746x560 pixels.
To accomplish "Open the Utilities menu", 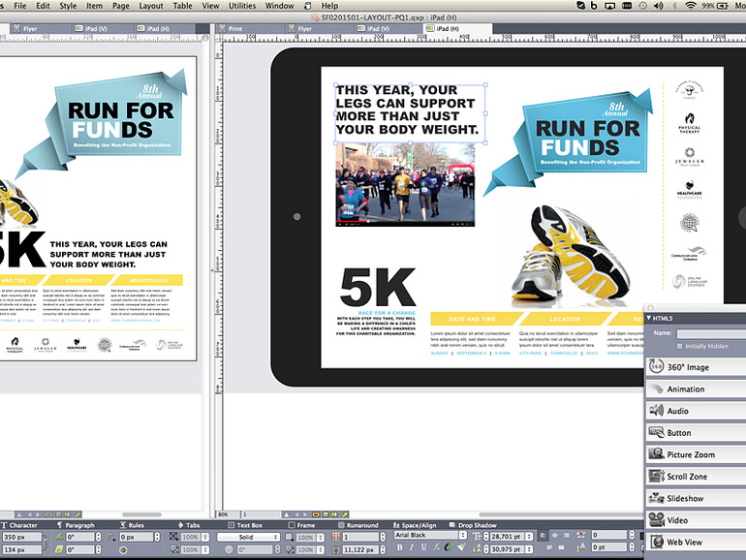I will (242, 6).
